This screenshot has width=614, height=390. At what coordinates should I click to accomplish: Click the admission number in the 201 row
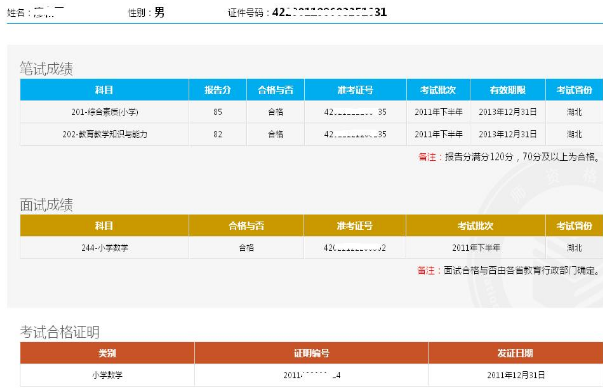(355, 112)
